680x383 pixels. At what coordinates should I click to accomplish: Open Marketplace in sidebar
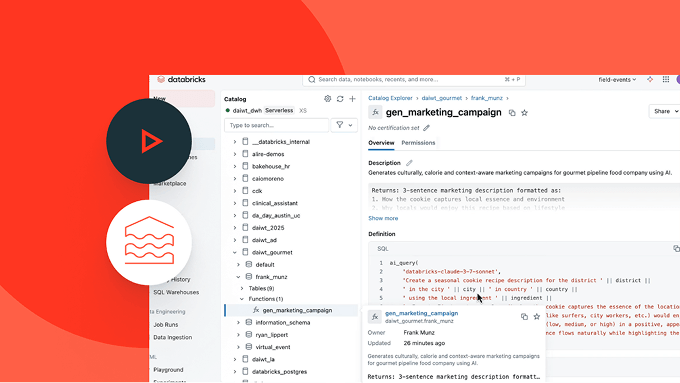click(170, 183)
